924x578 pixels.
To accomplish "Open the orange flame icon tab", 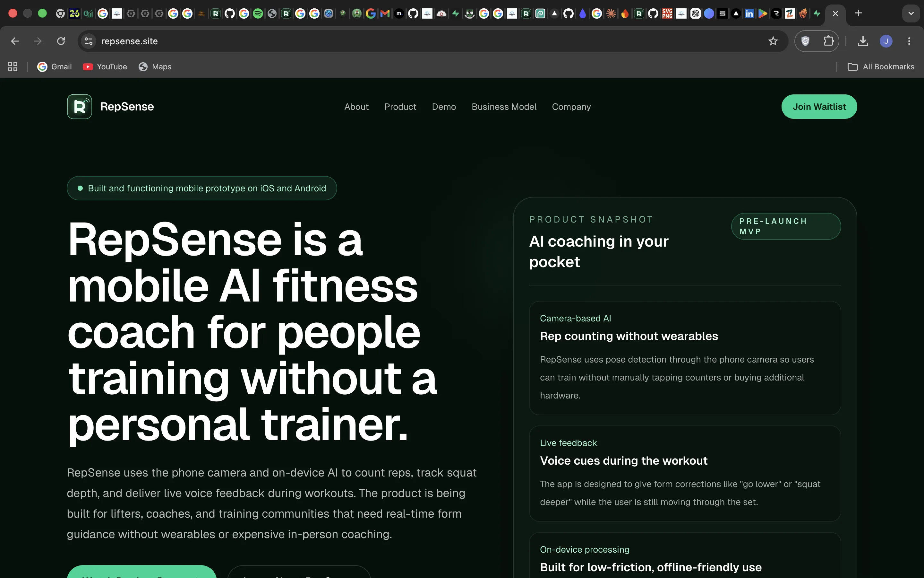I will (625, 14).
